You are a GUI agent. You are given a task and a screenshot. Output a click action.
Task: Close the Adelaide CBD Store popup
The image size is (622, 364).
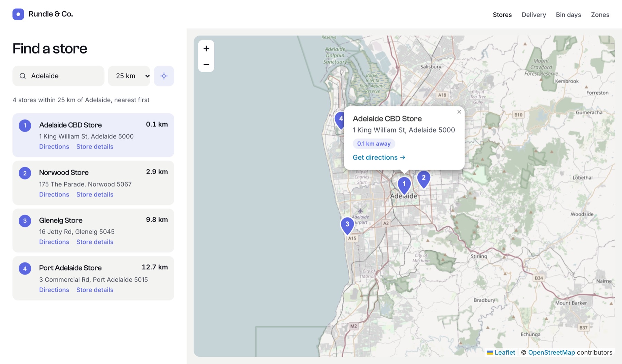click(x=459, y=112)
